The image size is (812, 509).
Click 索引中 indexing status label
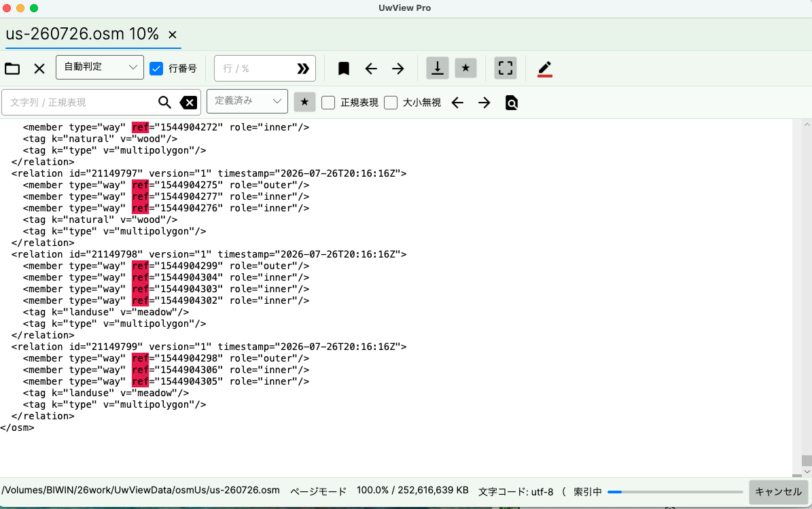587,491
